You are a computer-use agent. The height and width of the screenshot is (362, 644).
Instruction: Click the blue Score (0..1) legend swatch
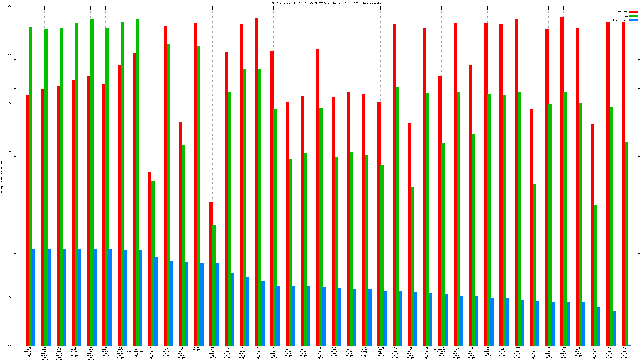[x=633, y=20]
